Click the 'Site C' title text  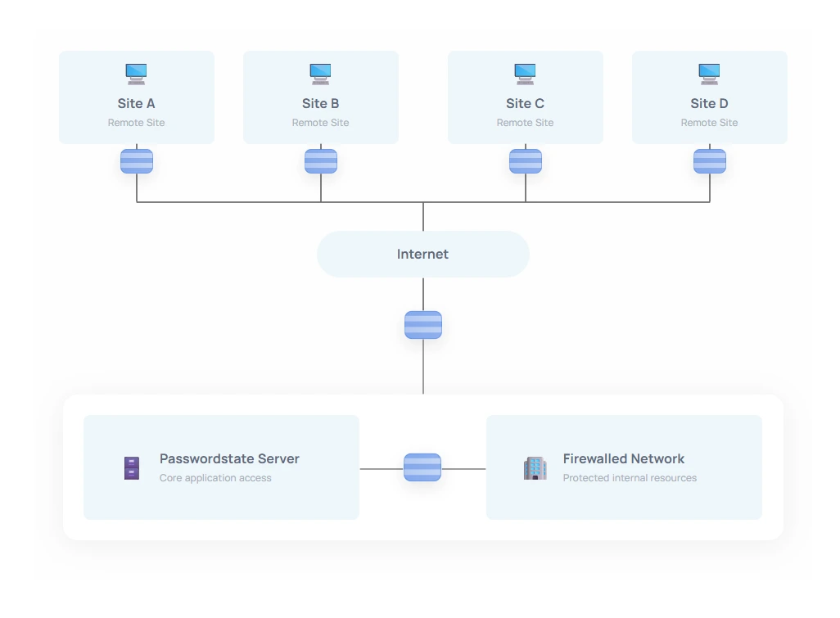point(525,103)
